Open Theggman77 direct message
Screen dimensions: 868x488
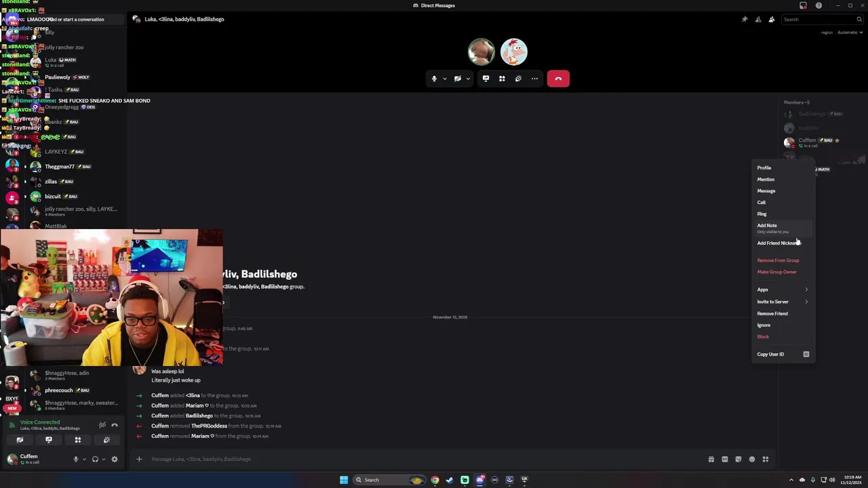tap(75, 167)
